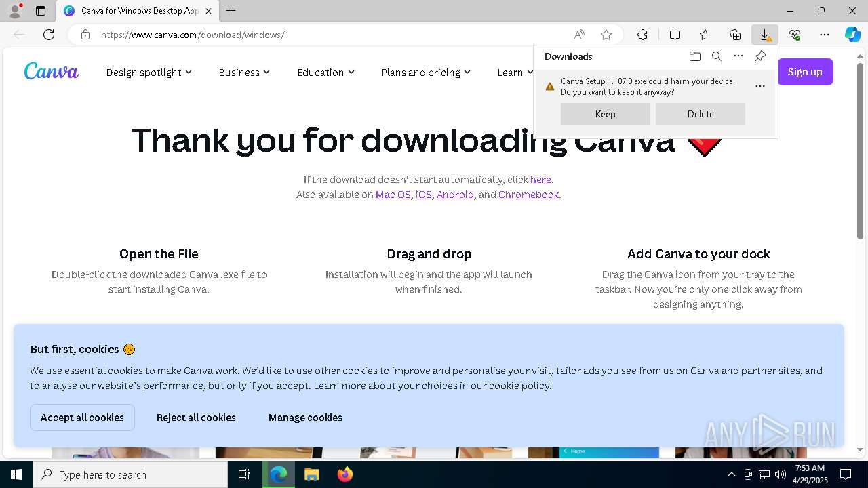Viewport: 868px width, 488px height.
Task: Open the Canva logo home link
Action: click(52, 71)
